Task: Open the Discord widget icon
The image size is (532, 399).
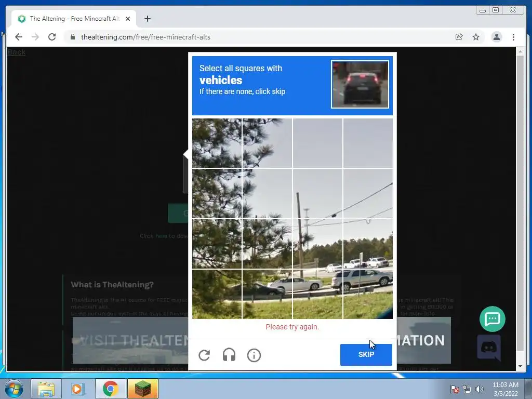Action: (x=489, y=348)
